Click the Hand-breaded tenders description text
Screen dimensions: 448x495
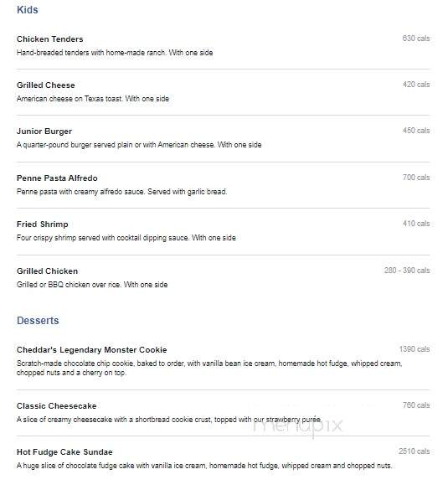coord(115,53)
